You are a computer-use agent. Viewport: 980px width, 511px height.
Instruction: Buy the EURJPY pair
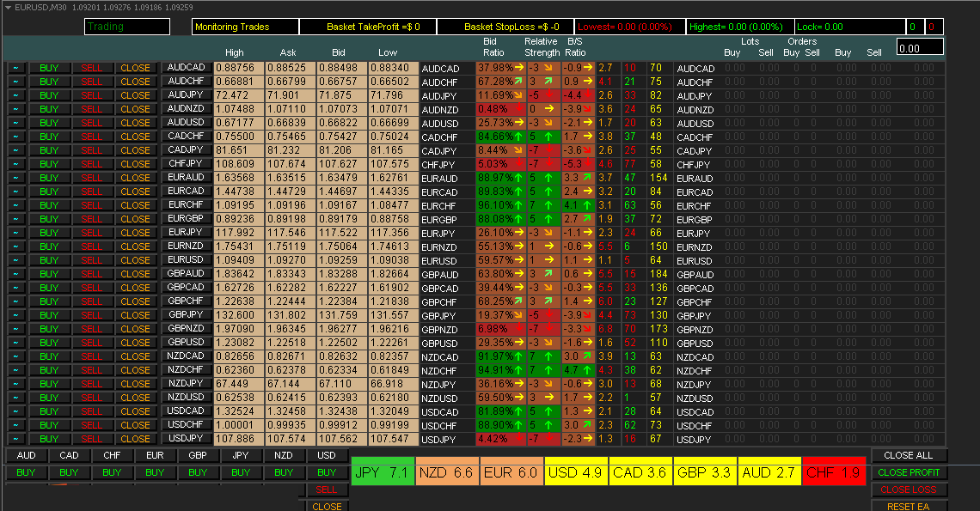pos(50,233)
